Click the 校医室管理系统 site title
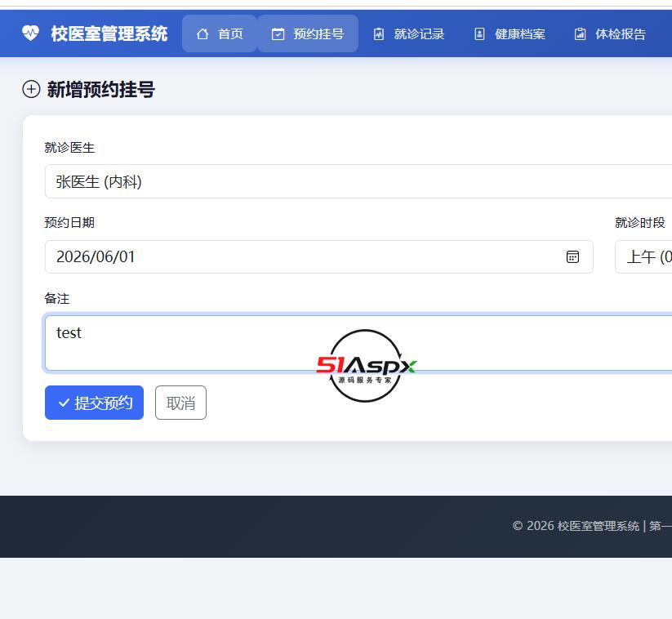Screen dimensions: 672x619 (x=109, y=33)
